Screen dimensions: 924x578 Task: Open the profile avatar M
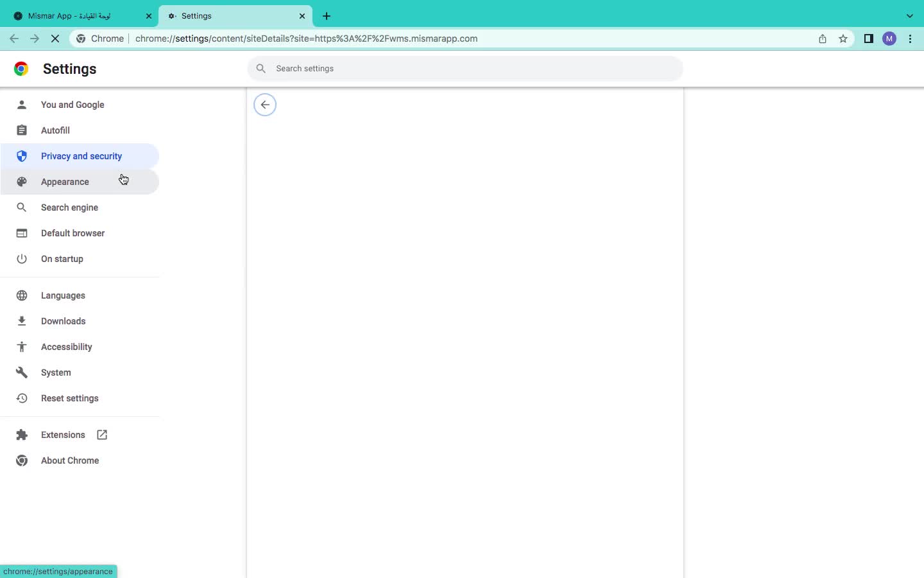pos(889,39)
